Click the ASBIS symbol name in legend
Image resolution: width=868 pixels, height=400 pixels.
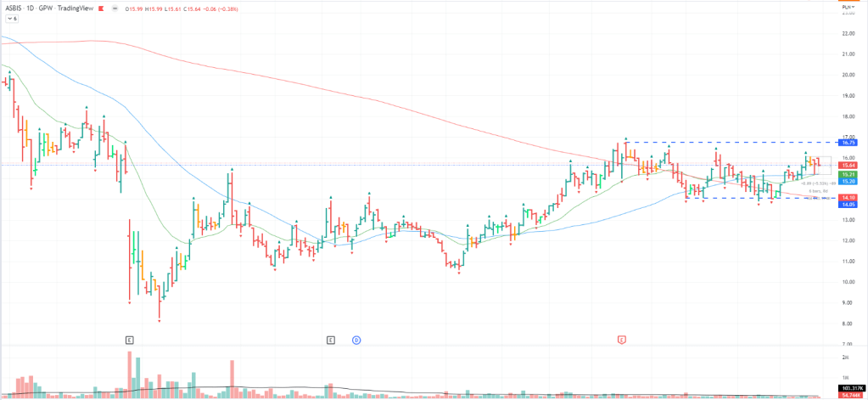(15, 8)
